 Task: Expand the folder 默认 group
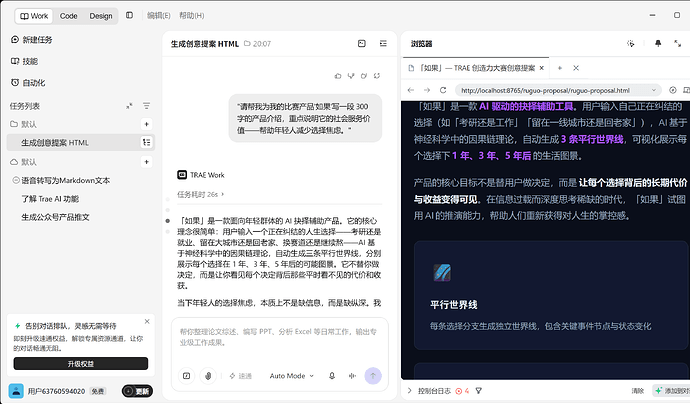[23, 124]
